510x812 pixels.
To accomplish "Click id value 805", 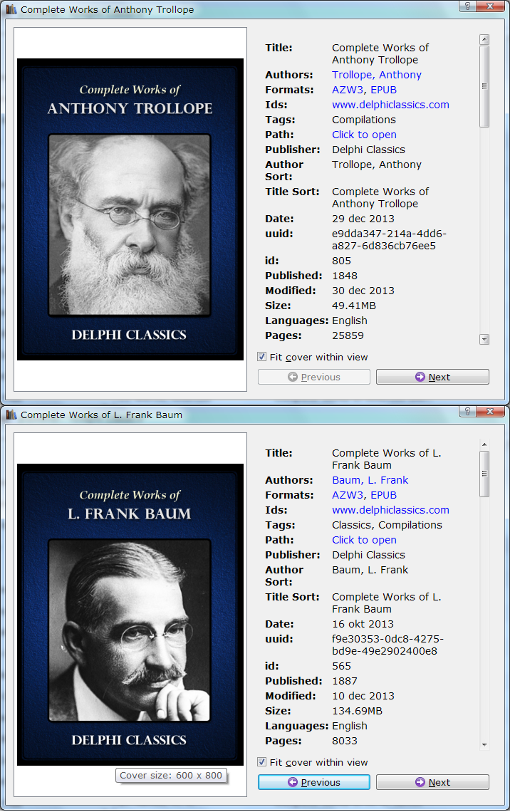I will coord(341,261).
